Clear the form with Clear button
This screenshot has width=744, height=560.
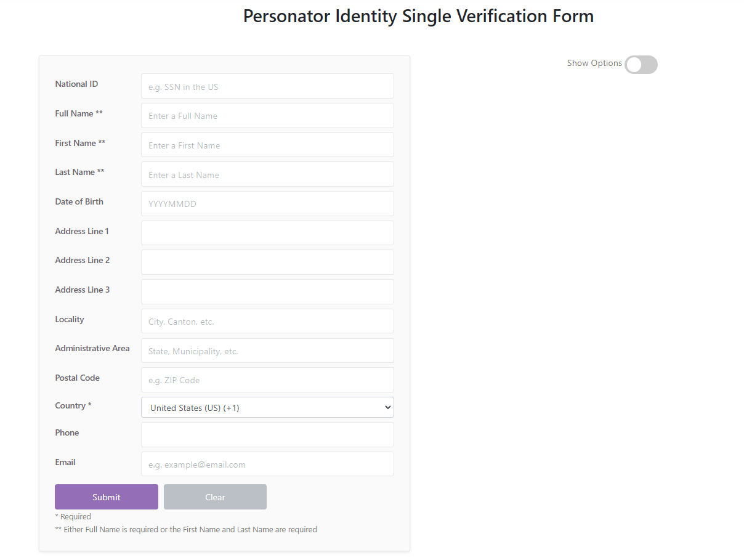click(x=215, y=497)
